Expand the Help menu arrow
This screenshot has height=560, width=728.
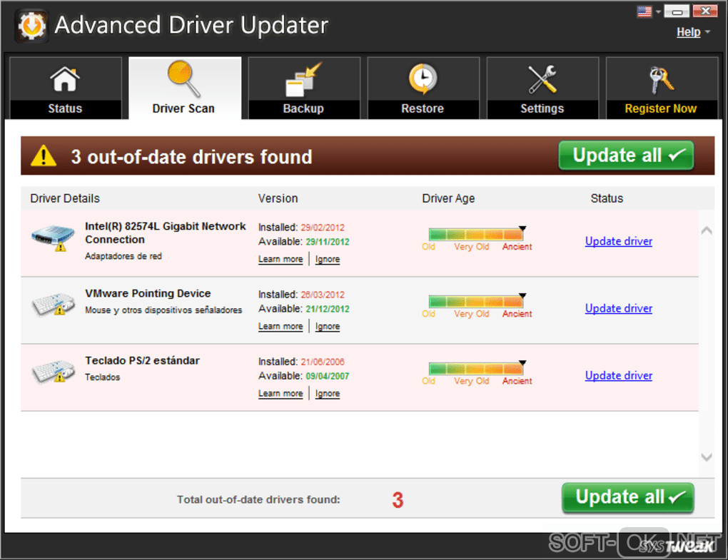click(707, 32)
